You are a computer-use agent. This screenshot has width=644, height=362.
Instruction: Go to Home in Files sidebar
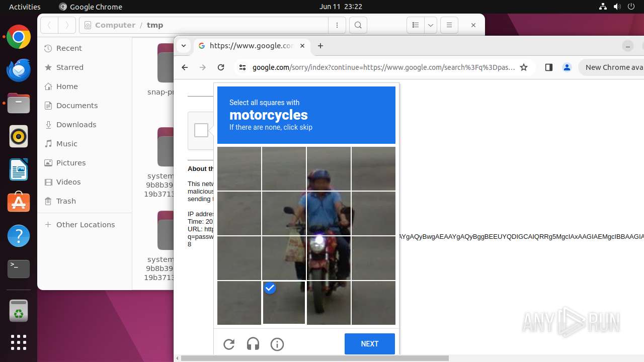tap(85, 86)
